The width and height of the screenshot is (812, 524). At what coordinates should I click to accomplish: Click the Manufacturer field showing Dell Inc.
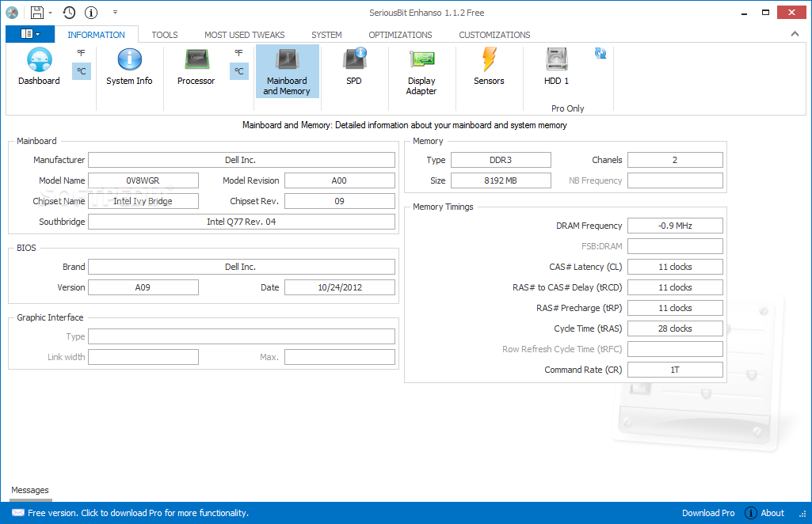(242, 160)
